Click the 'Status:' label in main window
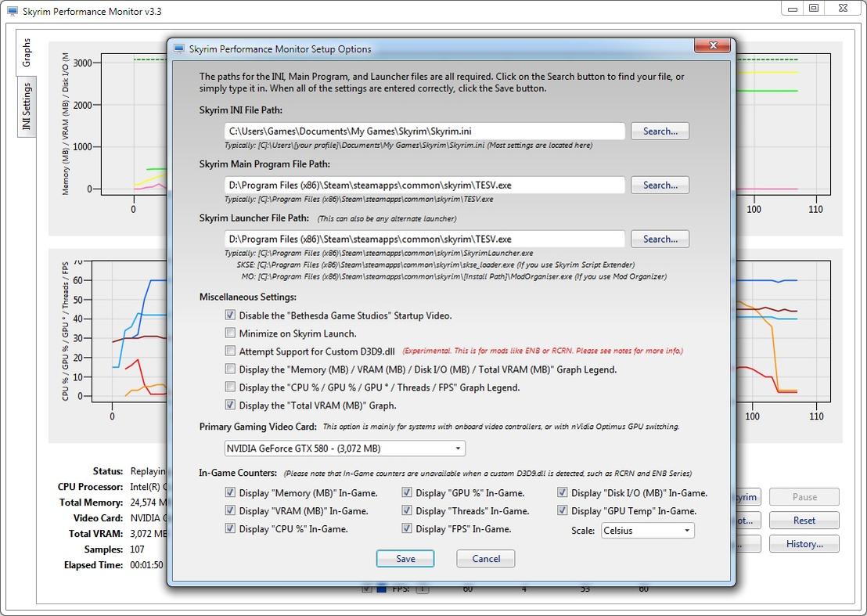 coord(108,471)
